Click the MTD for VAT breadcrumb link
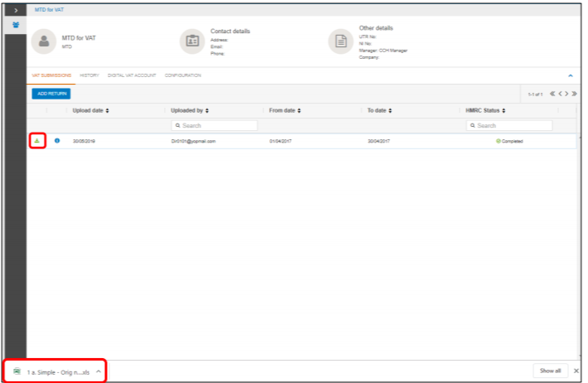The image size is (588, 383). (x=49, y=10)
